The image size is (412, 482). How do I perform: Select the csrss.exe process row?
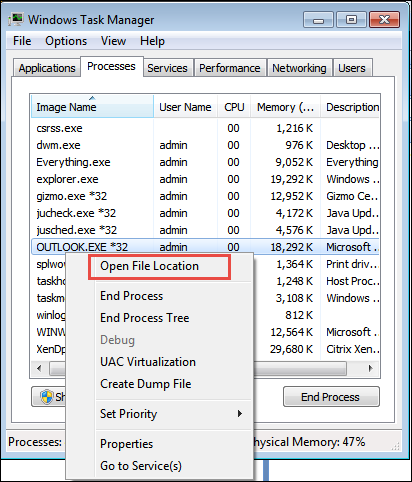205,128
